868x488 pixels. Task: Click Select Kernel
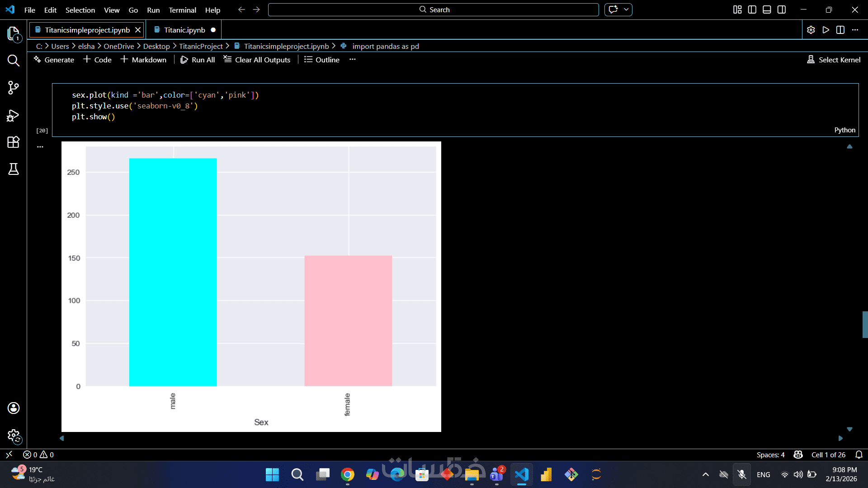point(834,60)
